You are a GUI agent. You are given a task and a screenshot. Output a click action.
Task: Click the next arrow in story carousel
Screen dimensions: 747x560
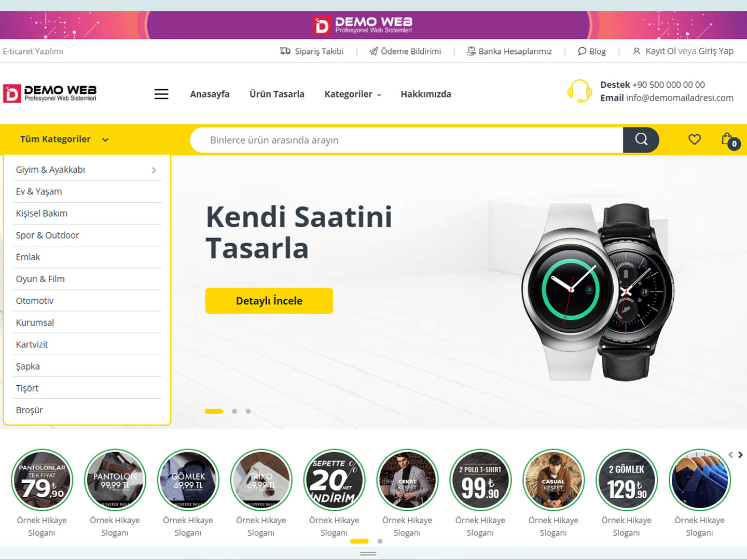(741, 455)
